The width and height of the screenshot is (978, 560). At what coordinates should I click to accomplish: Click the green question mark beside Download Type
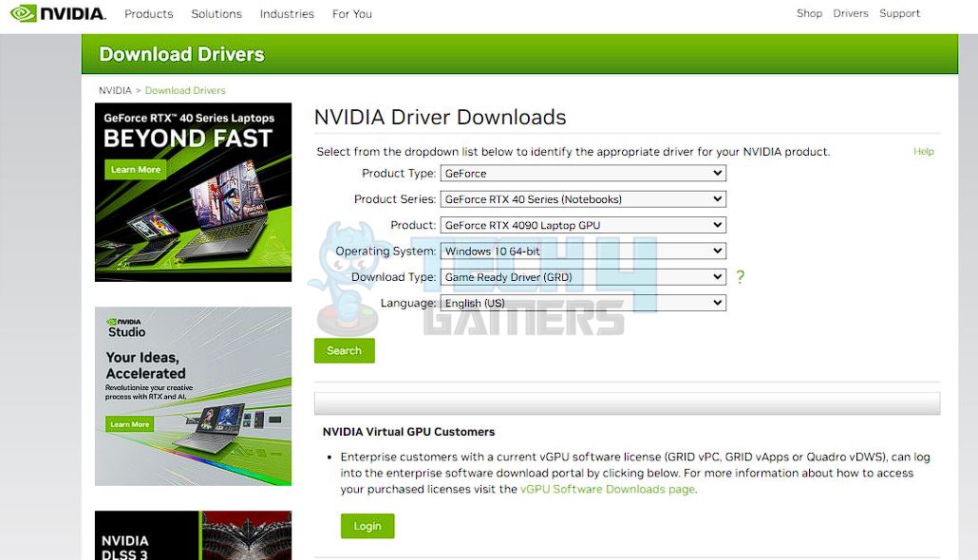tap(741, 276)
